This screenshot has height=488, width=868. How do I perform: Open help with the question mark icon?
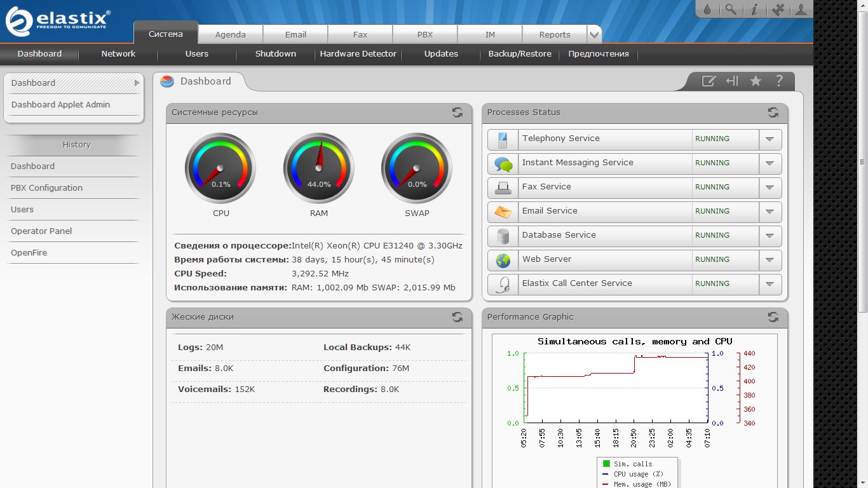(x=779, y=81)
